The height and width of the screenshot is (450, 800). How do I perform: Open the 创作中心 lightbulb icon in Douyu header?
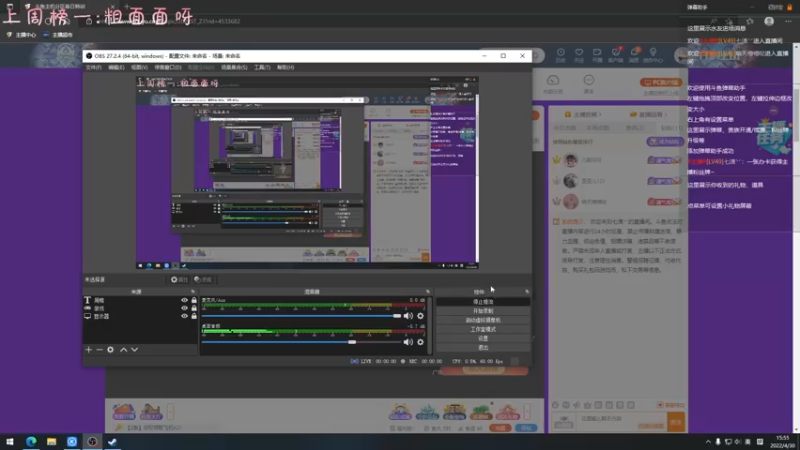[653, 55]
